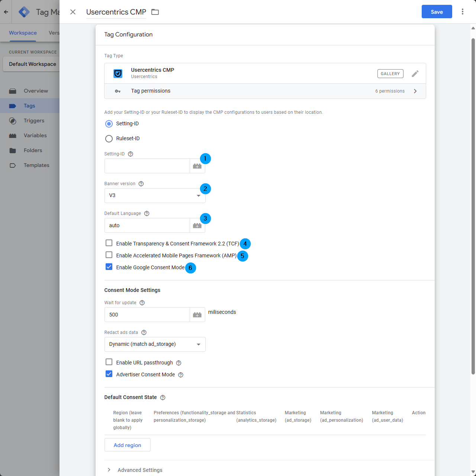The width and height of the screenshot is (476, 476).
Task: Click the Add region button
Action: click(128, 445)
